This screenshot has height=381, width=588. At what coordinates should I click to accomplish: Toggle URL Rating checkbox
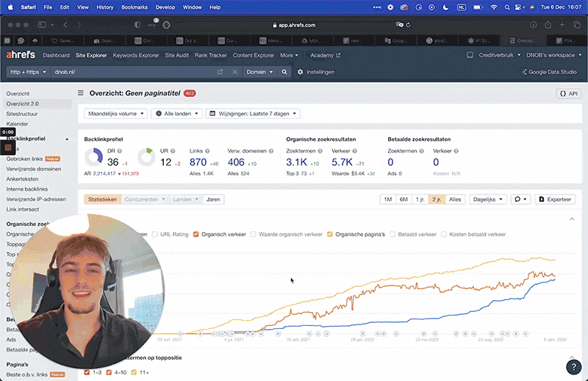coord(155,234)
